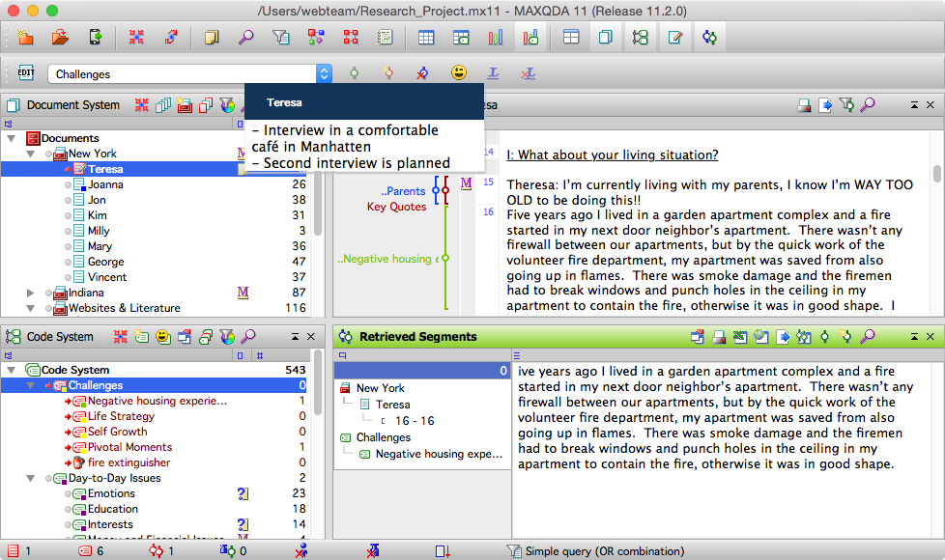
Task: Toggle the Code System window button
Action: click(x=640, y=38)
